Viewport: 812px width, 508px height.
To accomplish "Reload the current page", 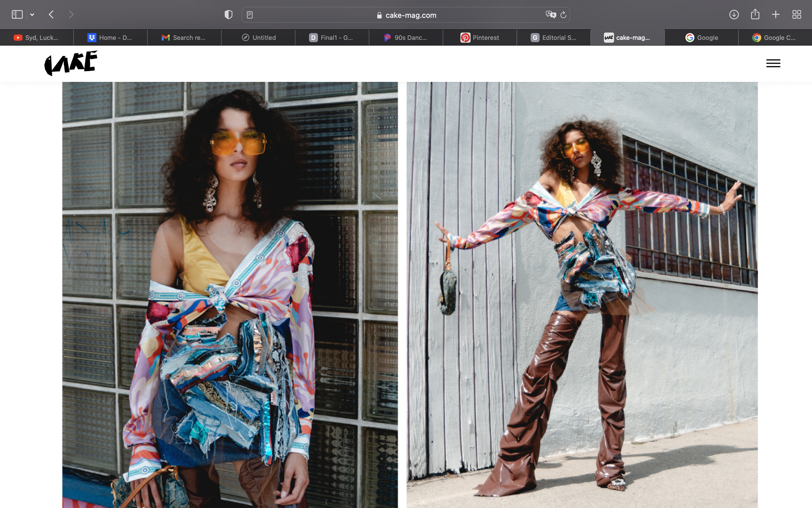I will tap(564, 15).
